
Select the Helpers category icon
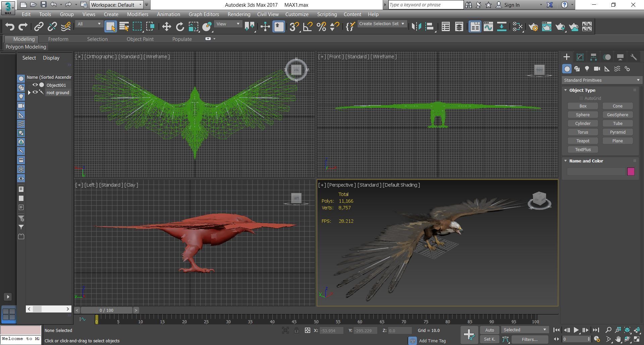(x=607, y=69)
